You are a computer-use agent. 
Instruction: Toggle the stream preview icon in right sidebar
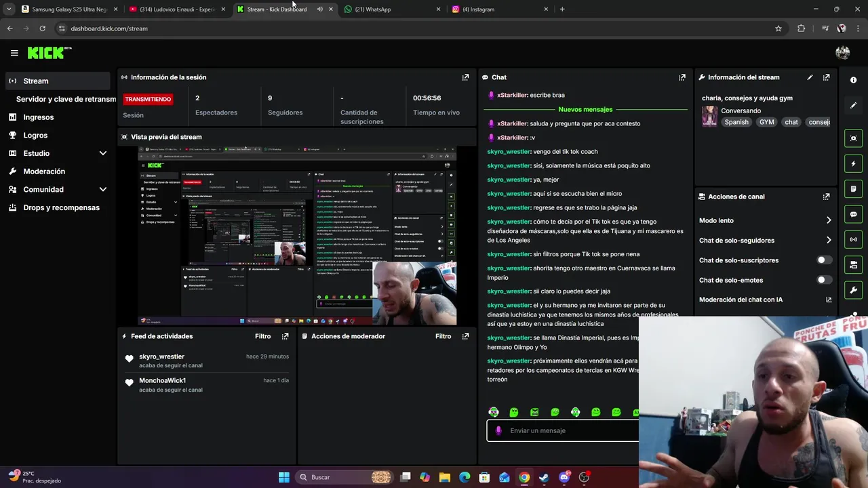[853, 138]
